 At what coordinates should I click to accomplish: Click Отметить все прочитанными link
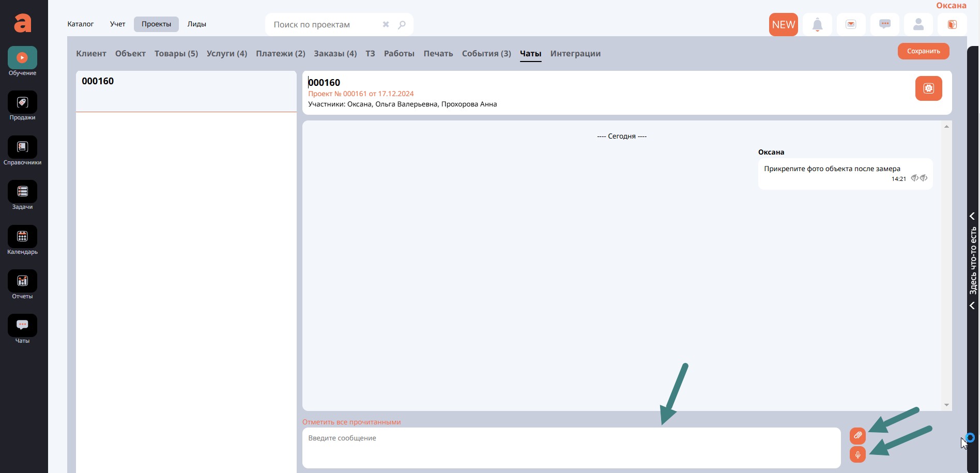(351, 422)
